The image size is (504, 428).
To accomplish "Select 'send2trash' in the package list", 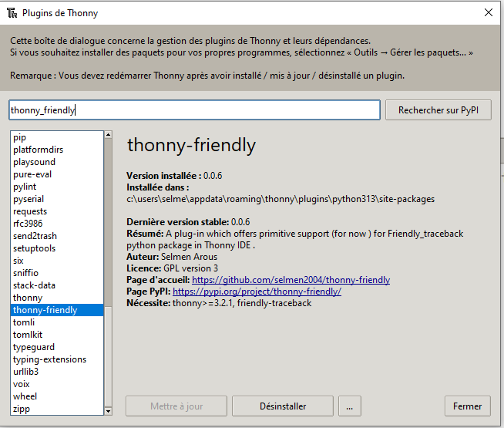I will 57,236.
